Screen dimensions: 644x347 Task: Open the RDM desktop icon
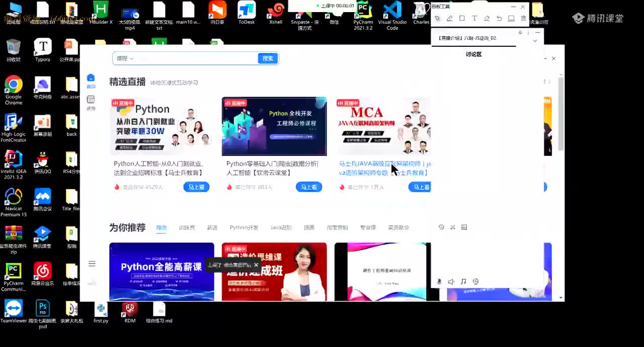coord(130,311)
